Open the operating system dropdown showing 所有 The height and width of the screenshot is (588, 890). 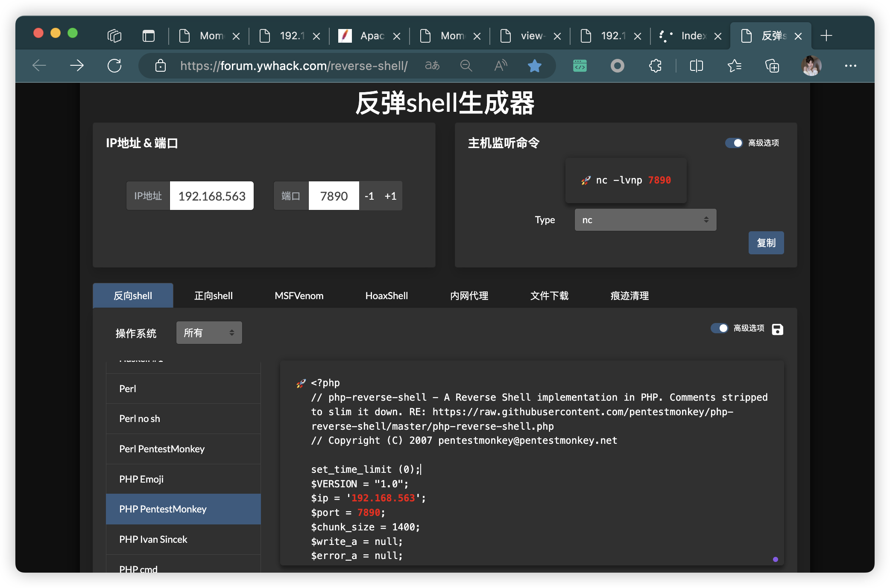(x=209, y=332)
